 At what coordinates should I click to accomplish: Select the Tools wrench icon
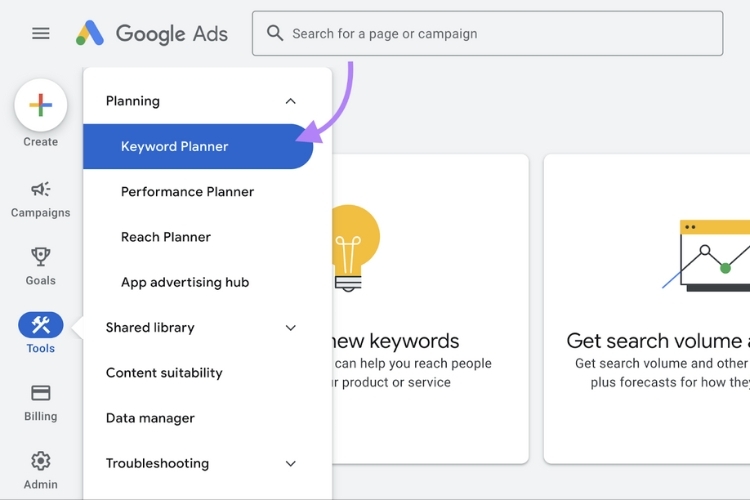point(40,325)
